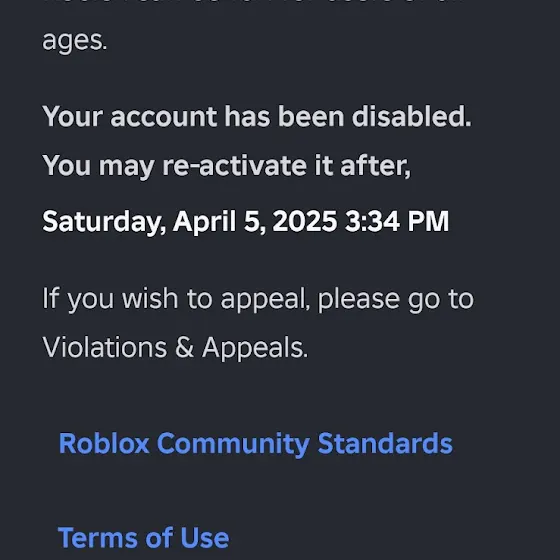Viewport: 560px width, 560px height.
Task: Click the 'If you wish to appeal' sentence
Action: click(258, 299)
